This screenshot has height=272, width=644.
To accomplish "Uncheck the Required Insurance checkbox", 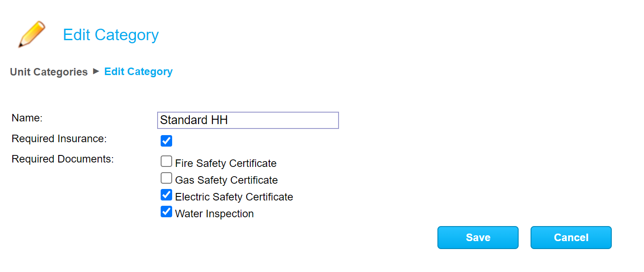I will 166,141.
